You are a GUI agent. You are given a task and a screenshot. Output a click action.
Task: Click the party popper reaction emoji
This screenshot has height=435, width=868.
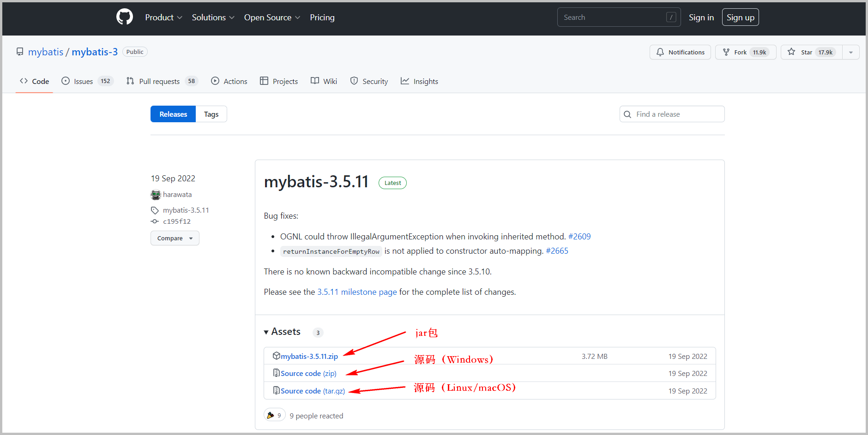(x=271, y=415)
